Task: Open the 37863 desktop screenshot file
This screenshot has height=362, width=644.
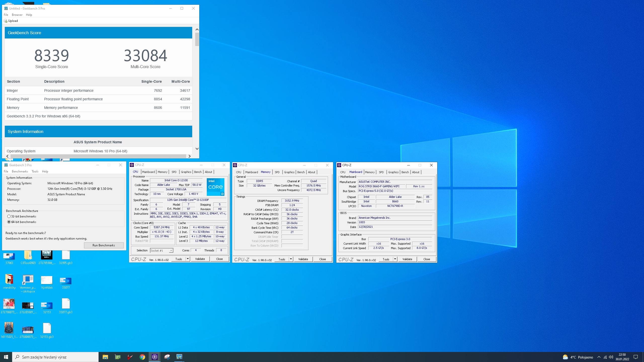Action: tap(9, 257)
